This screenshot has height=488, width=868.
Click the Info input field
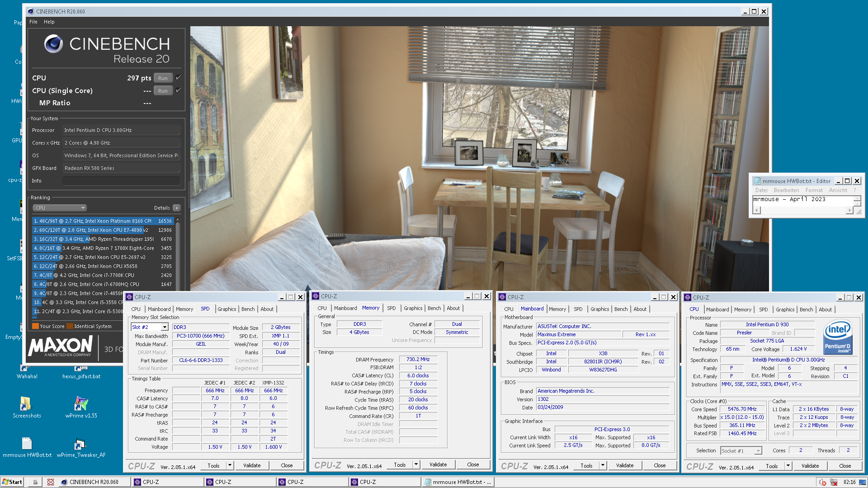point(121,181)
